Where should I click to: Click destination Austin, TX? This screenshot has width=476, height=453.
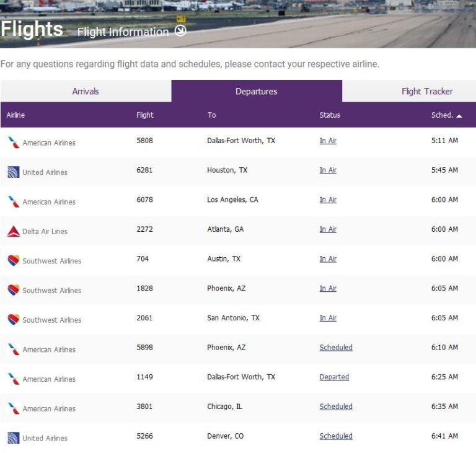point(224,258)
